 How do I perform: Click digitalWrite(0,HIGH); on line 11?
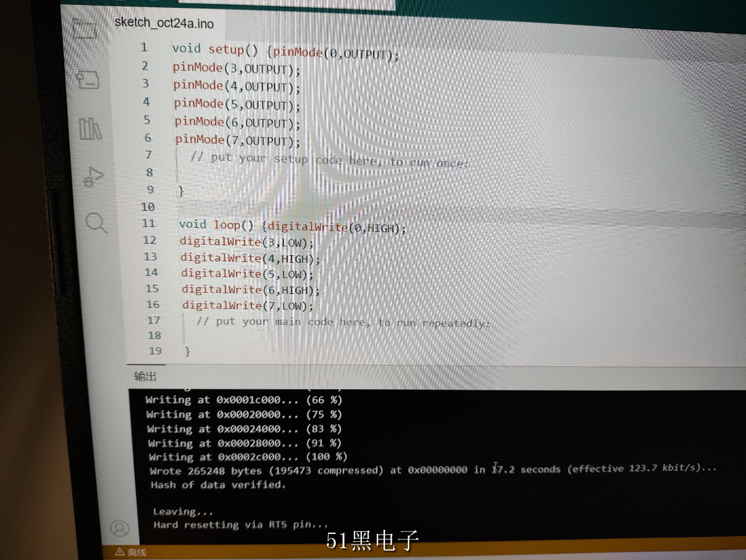[x=338, y=227]
